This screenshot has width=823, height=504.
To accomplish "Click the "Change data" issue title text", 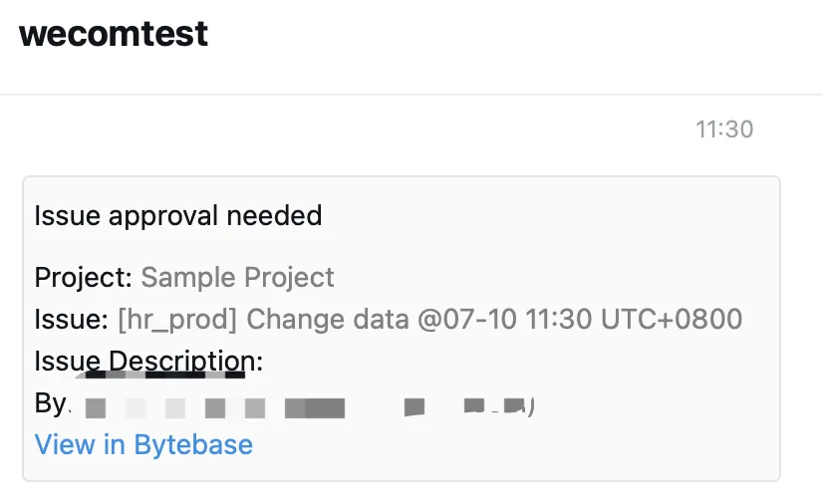I will (327, 320).
